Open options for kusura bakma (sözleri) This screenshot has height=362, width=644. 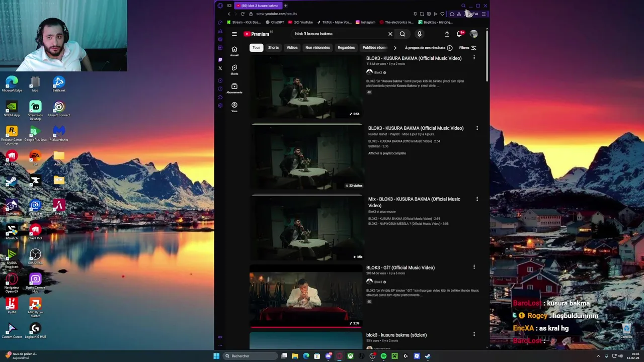[x=474, y=334]
